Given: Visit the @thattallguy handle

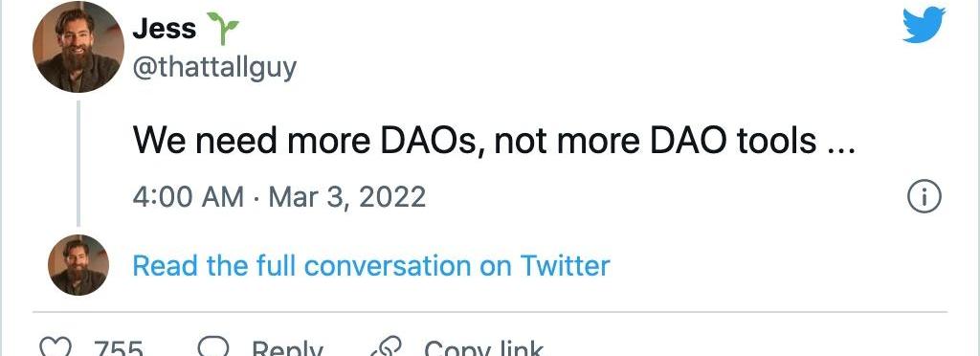Looking at the screenshot, I should [214, 67].
